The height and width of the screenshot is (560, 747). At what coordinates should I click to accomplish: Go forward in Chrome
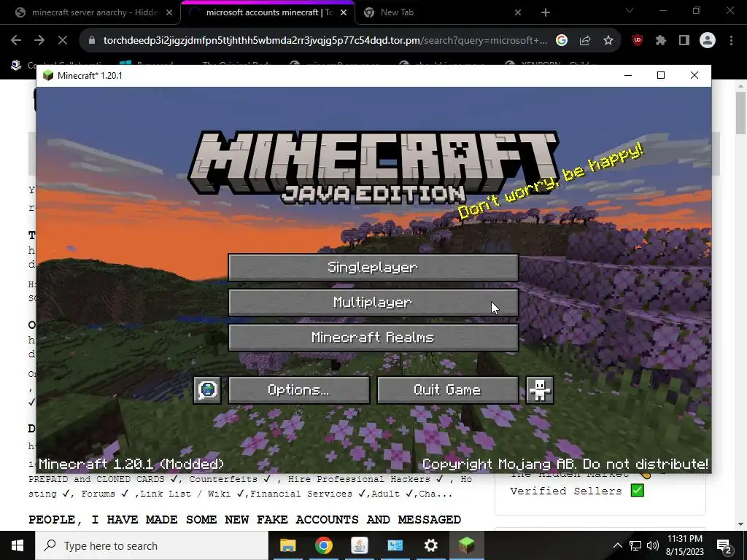(x=39, y=41)
